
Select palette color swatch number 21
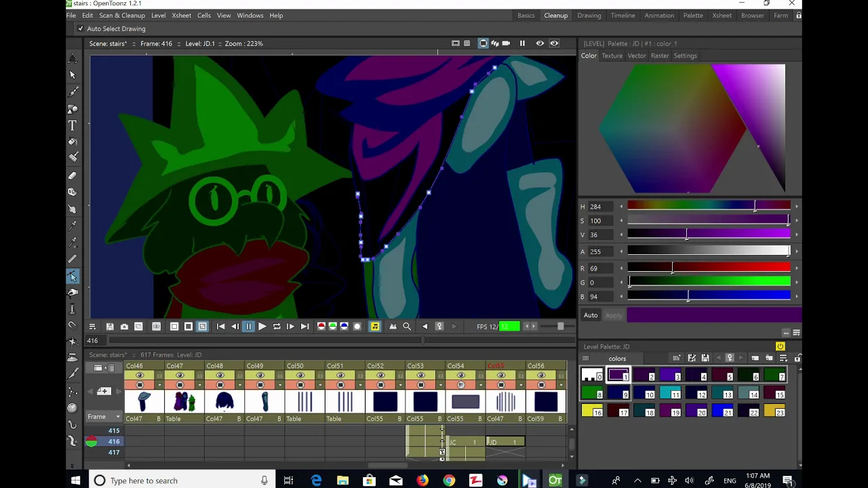click(x=722, y=411)
